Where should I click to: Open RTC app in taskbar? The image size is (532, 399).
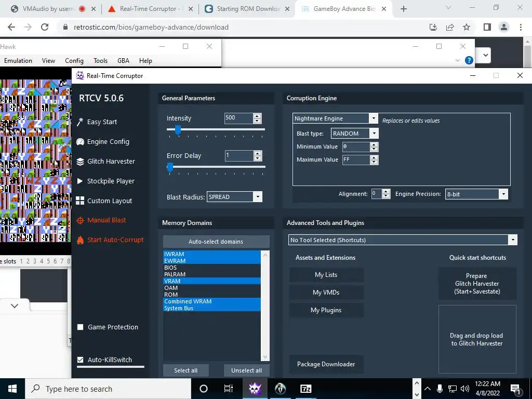(x=255, y=389)
